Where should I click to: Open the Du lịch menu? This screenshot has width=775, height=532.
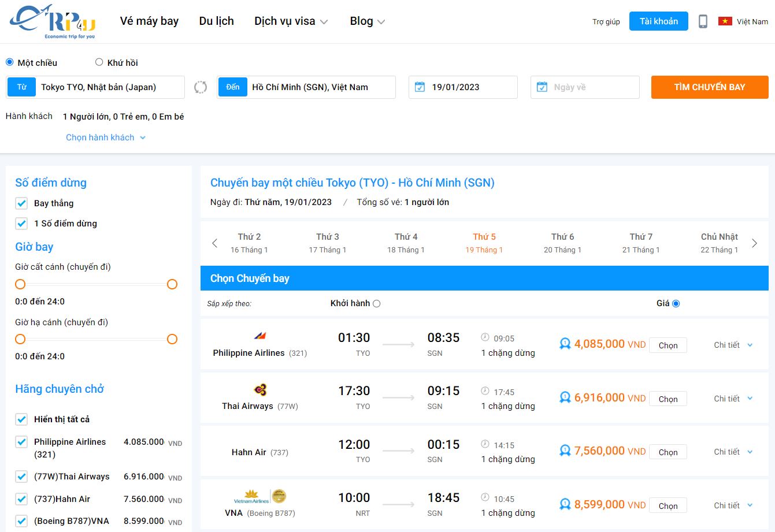(216, 21)
